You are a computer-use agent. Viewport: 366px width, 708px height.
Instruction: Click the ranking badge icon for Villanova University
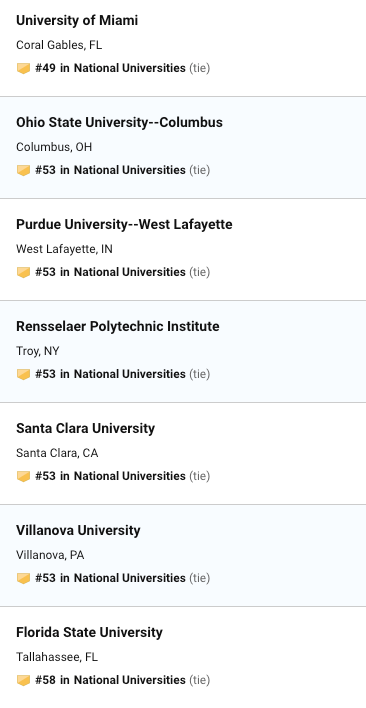[23, 579]
